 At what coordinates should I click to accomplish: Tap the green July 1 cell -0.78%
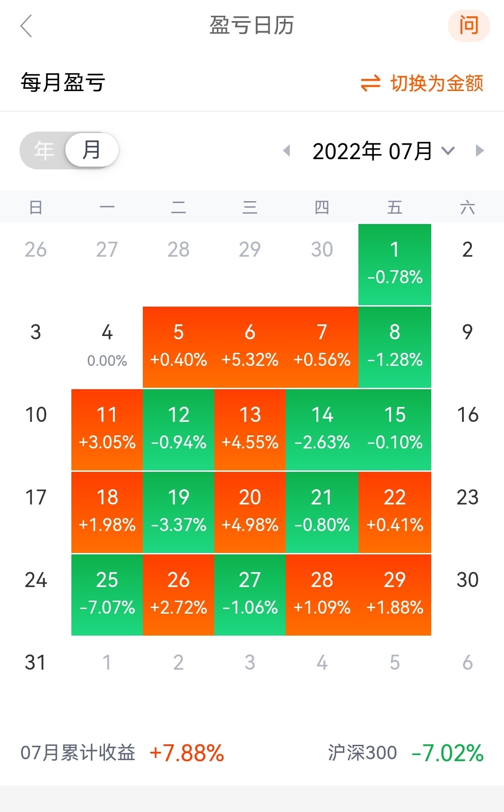pyautogui.click(x=395, y=264)
